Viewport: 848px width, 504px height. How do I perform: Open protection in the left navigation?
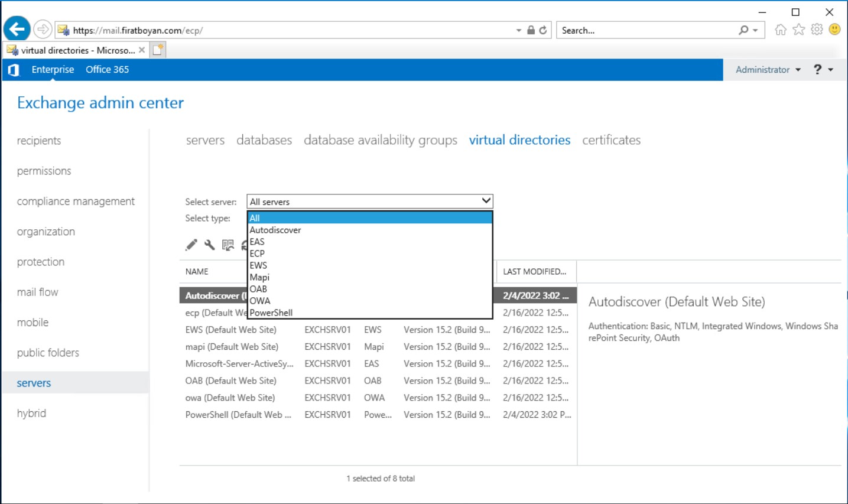pyautogui.click(x=41, y=262)
